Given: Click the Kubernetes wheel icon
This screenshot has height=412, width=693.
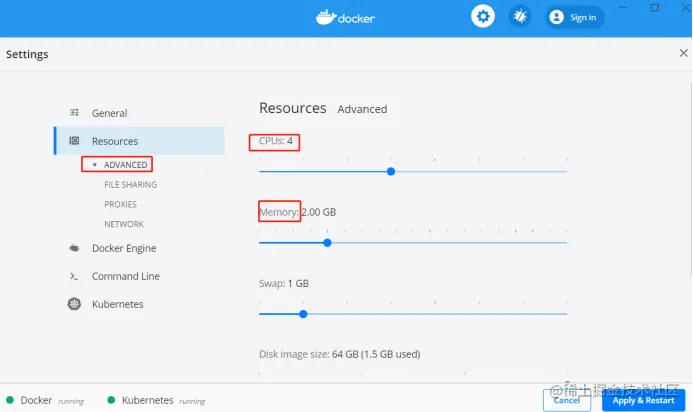Looking at the screenshot, I should pos(74,304).
